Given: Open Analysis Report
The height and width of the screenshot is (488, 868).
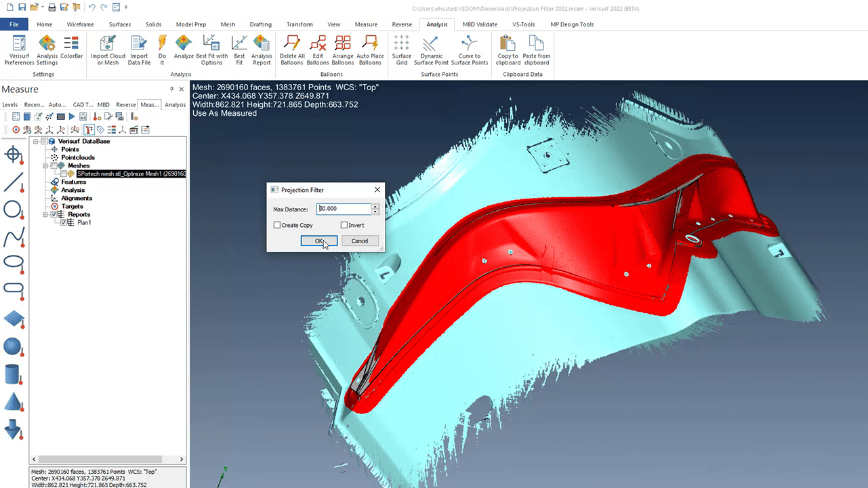Looking at the screenshot, I should [262, 50].
